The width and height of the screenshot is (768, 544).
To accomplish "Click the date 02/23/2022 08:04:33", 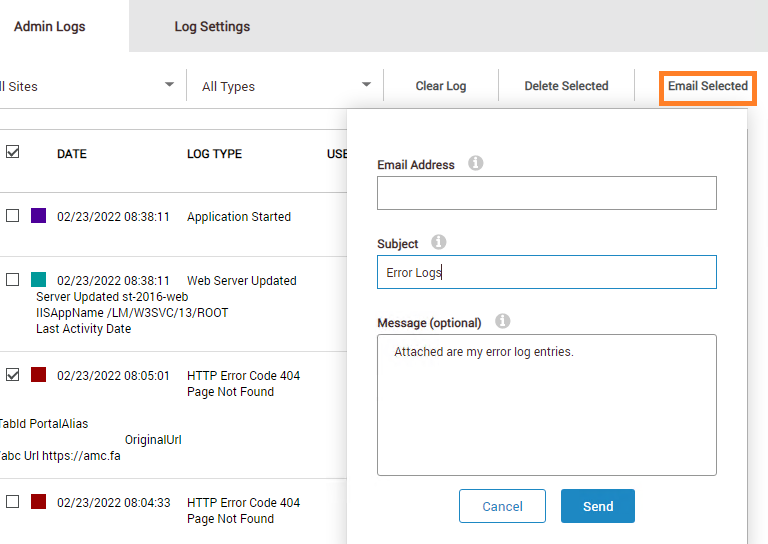I will coord(114,502).
